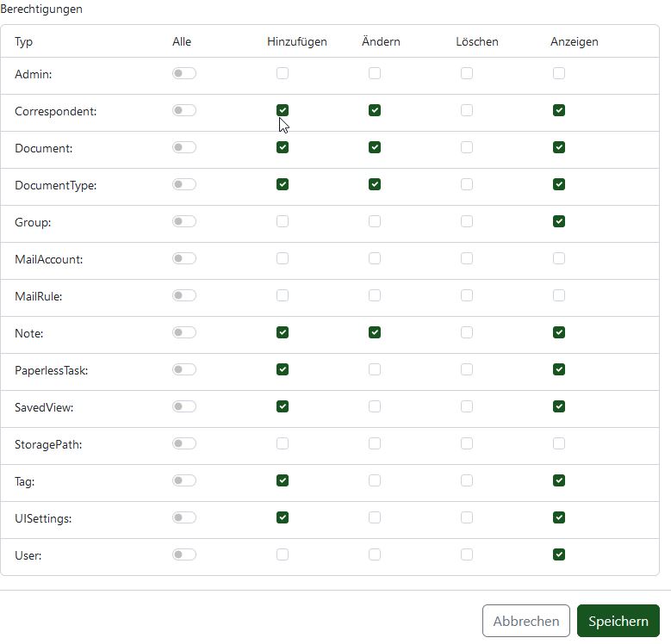Toggle the Alle switch for Document
This screenshot has height=644, width=671.
coord(184,147)
